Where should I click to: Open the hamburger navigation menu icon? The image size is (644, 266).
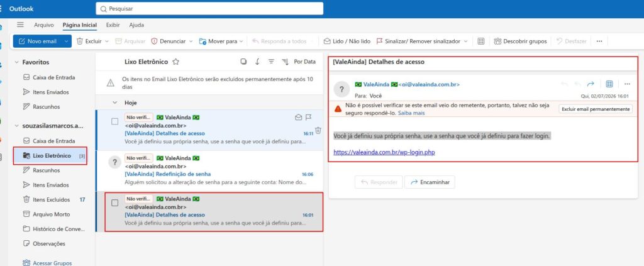coord(20,25)
